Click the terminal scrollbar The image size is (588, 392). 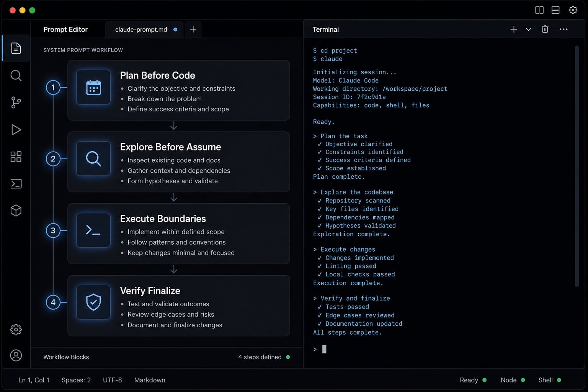pos(577,166)
